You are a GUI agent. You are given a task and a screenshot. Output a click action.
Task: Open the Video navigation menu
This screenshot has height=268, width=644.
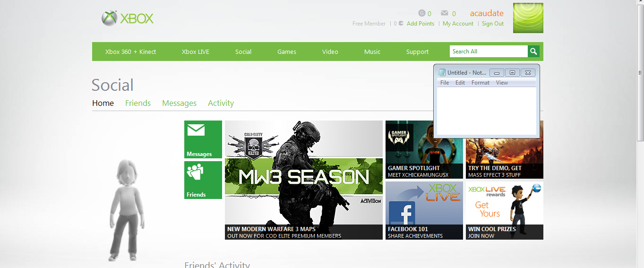coord(330,52)
